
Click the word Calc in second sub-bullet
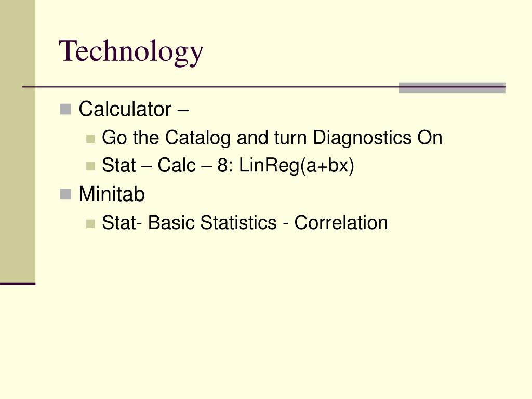tap(177, 166)
